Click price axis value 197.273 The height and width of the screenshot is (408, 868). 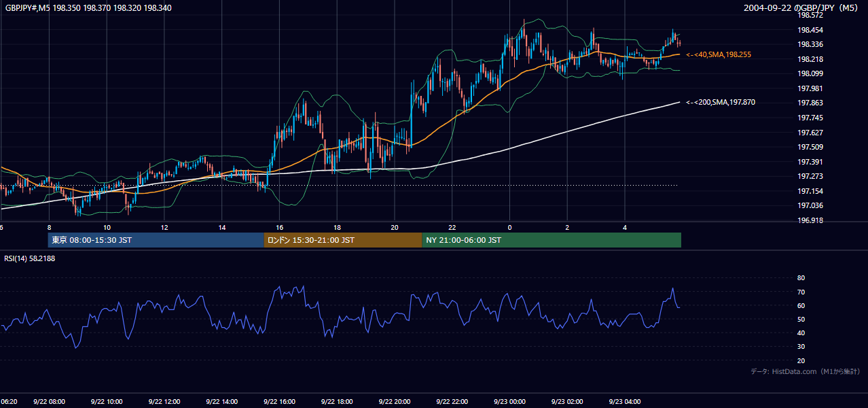[810, 176]
